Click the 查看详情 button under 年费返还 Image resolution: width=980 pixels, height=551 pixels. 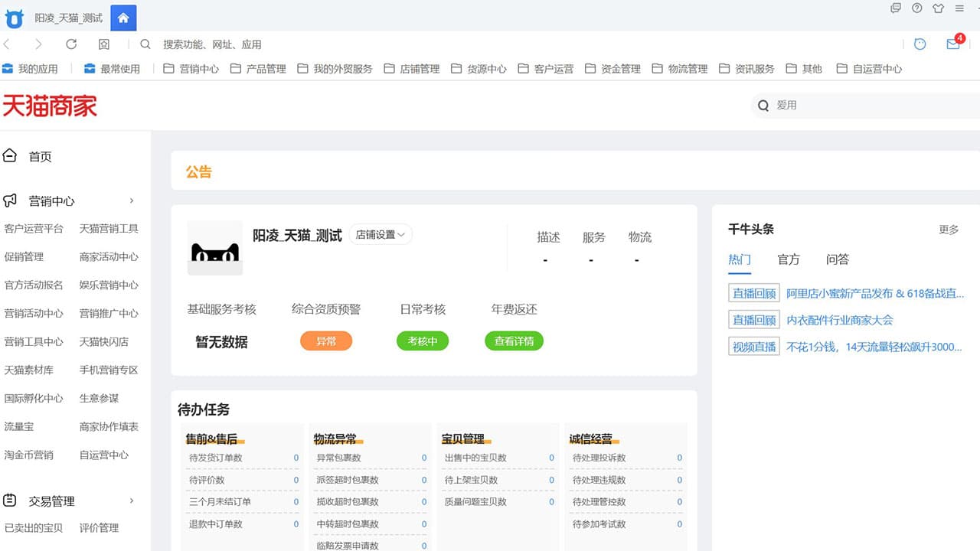513,341
